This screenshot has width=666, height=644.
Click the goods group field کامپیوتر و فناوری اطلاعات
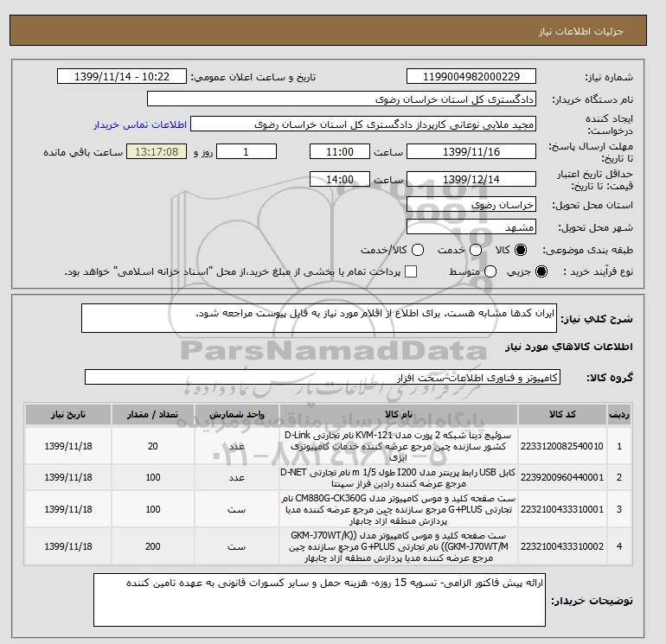[x=323, y=377]
